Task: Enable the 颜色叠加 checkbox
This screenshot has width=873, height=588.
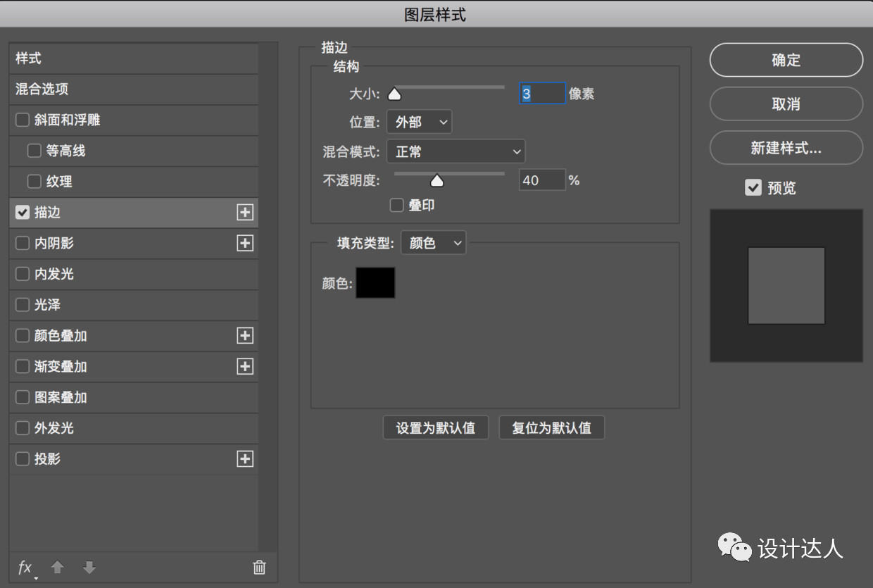Action: click(x=23, y=336)
